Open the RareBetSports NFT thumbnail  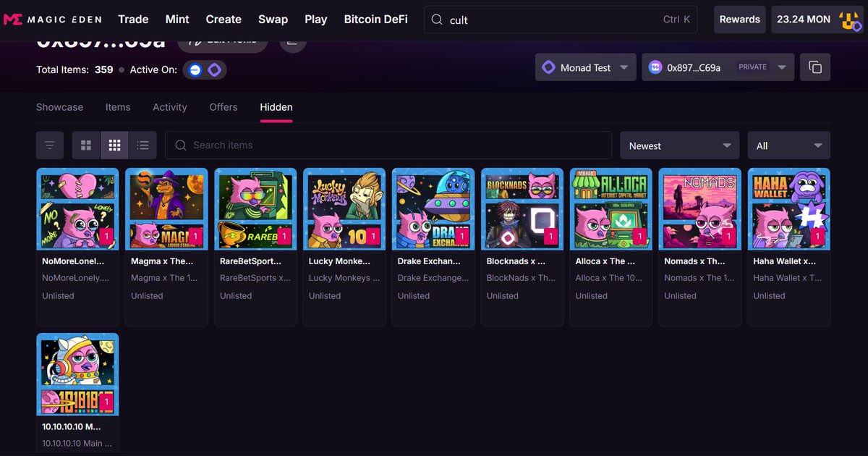255,209
